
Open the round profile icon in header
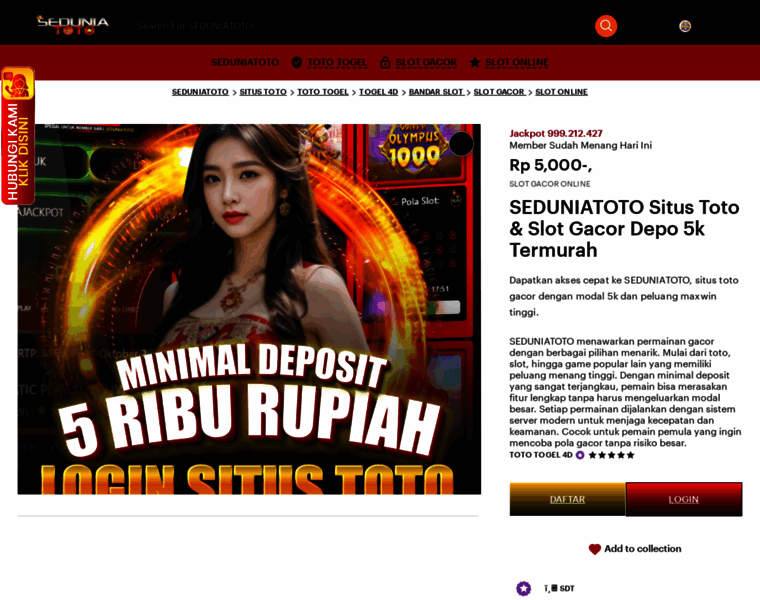[685, 26]
